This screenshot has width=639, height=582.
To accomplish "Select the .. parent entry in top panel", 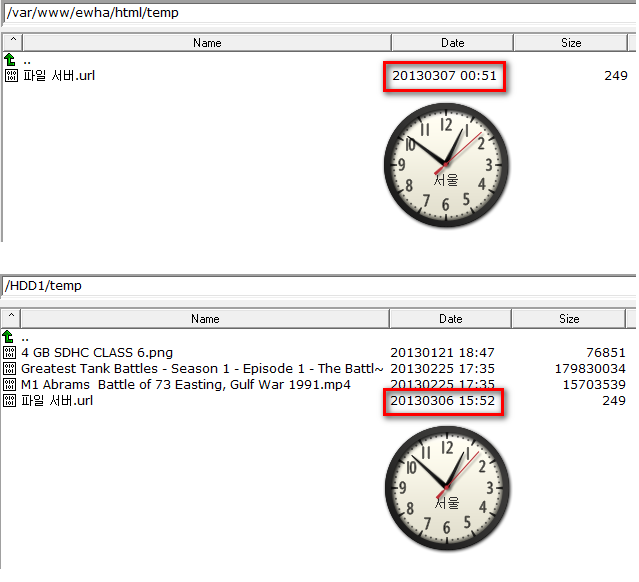I will 27,61.
